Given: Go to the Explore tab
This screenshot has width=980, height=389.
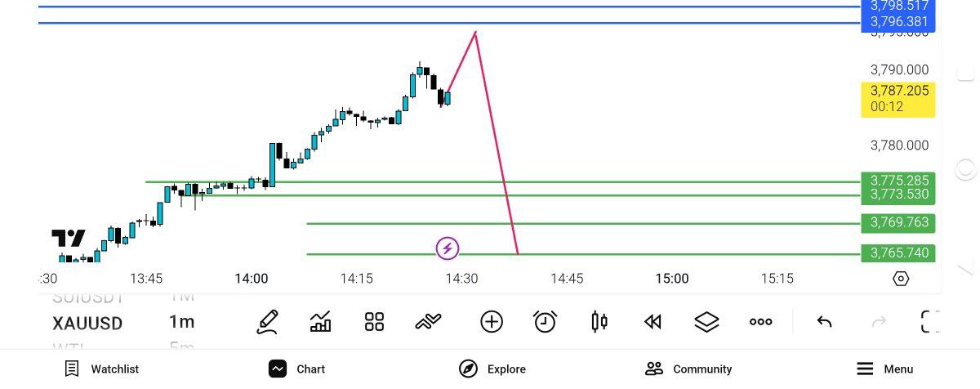Looking at the screenshot, I should point(492,369).
